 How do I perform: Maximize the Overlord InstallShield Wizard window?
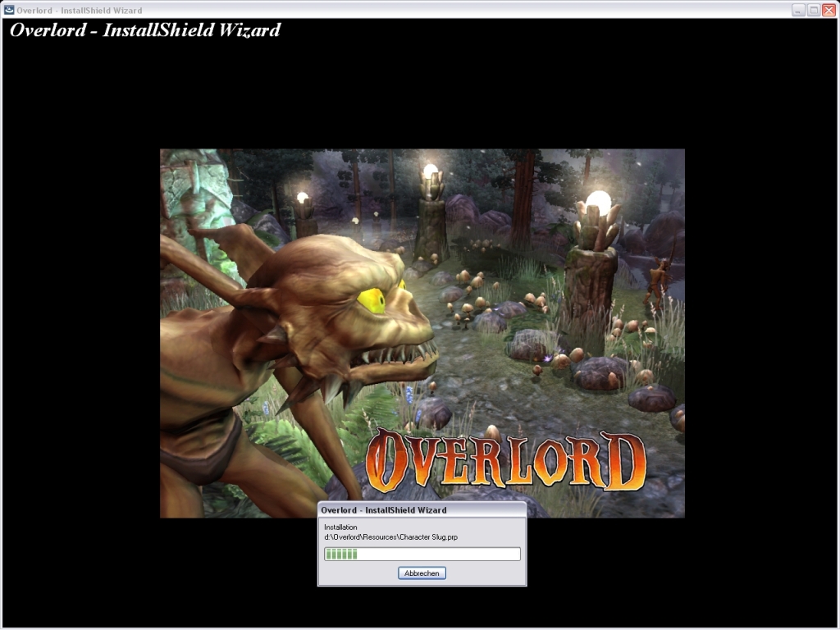point(814,10)
